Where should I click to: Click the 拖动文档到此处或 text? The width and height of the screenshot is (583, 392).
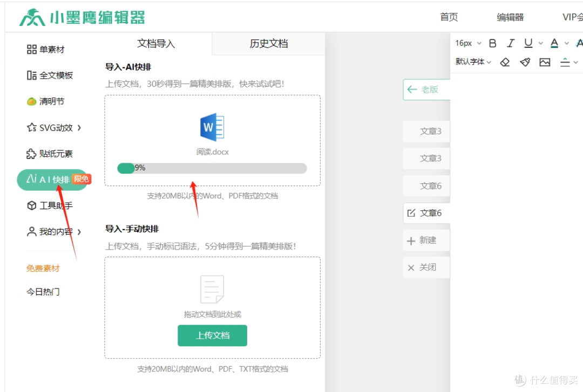[x=212, y=314]
